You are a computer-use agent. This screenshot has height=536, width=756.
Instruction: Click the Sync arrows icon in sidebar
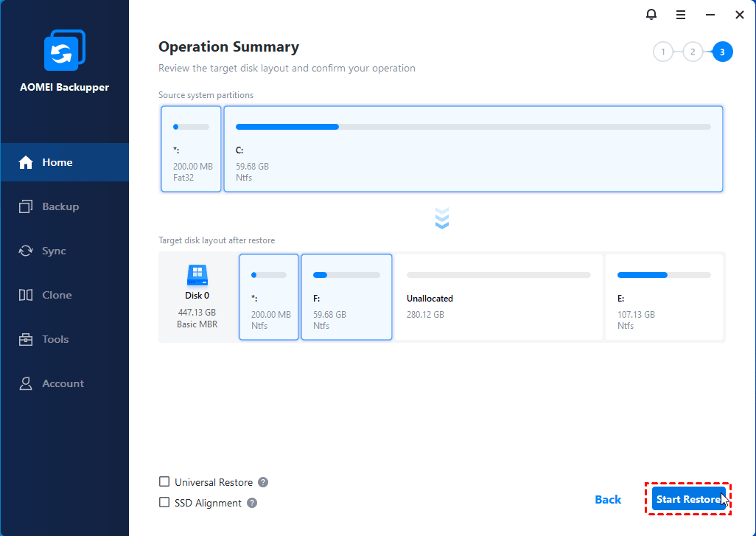[x=27, y=251]
